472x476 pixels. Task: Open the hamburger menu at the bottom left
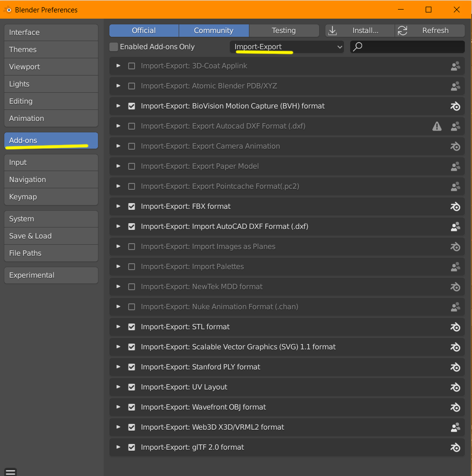coord(11,471)
